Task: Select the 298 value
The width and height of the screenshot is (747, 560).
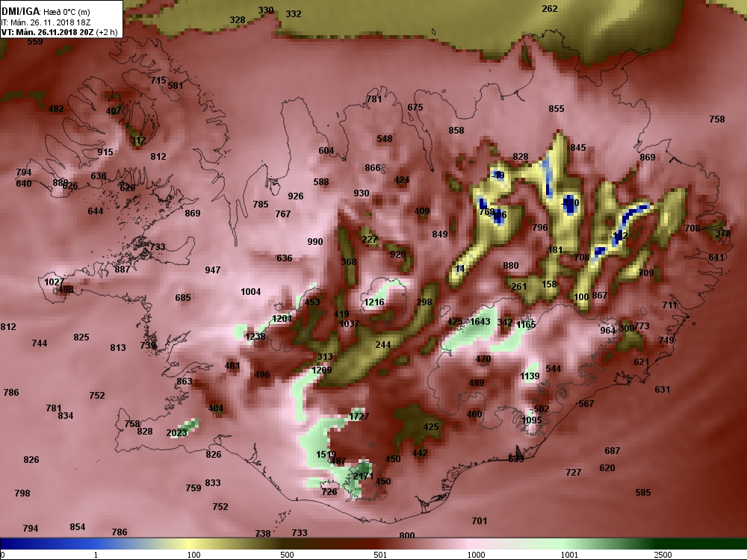Action: [x=424, y=302]
